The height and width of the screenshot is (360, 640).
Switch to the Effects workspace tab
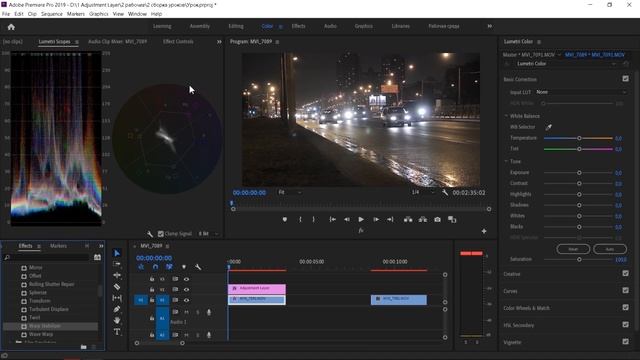[298, 26]
